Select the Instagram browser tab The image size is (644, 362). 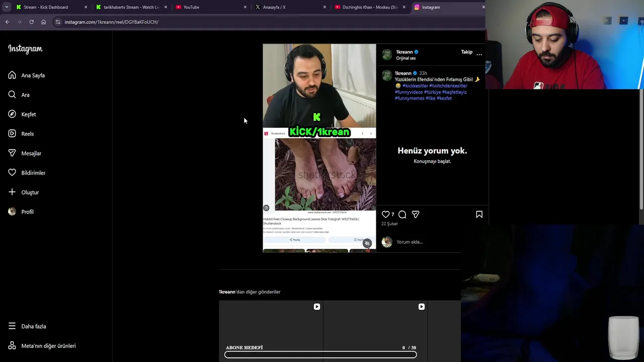point(431,7)
